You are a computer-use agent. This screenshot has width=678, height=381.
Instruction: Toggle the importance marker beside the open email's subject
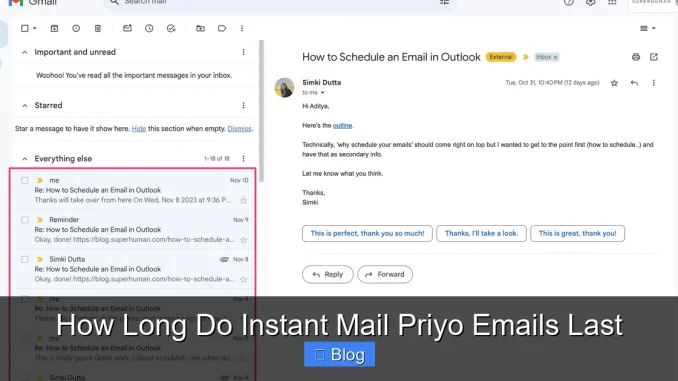tap(526, 57)
